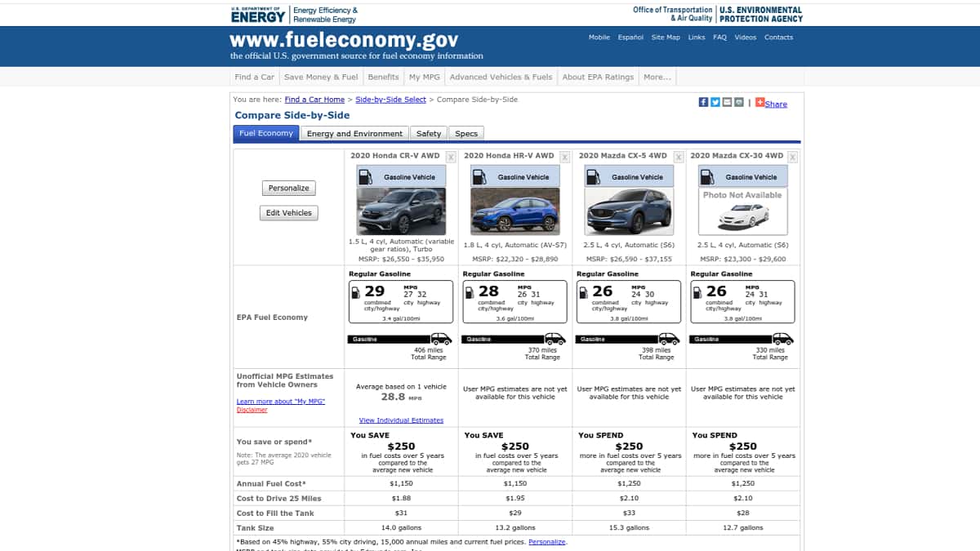This screenshot has width=980, height=551.
Task: Click the Mazda CX-5 vehicle photo
Action: [630, 211]
